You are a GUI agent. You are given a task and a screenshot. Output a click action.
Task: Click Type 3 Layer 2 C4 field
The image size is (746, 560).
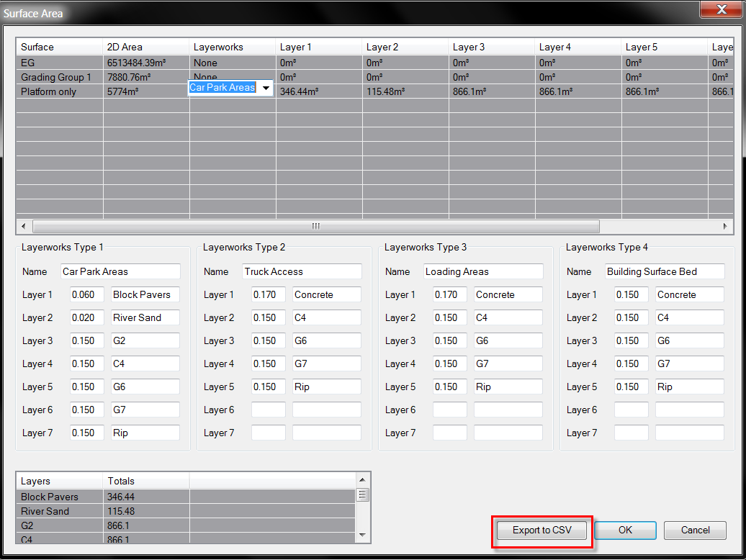508,317
